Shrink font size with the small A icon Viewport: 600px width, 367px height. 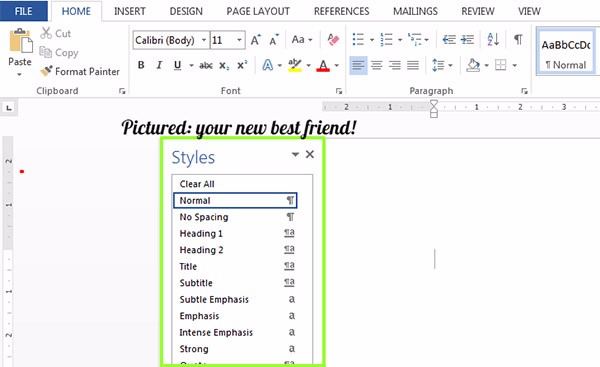click(274, 40)
